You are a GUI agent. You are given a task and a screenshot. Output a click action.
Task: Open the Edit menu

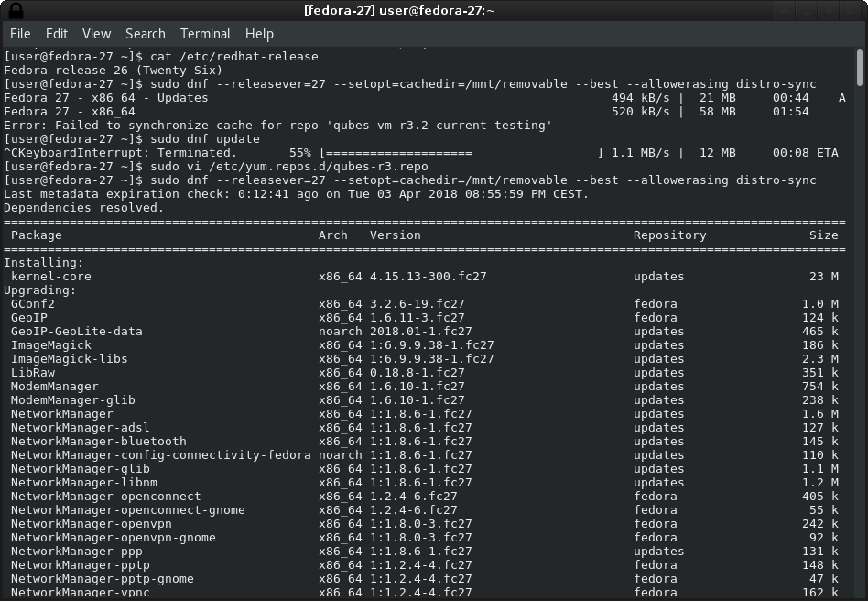tap(57, 34)
